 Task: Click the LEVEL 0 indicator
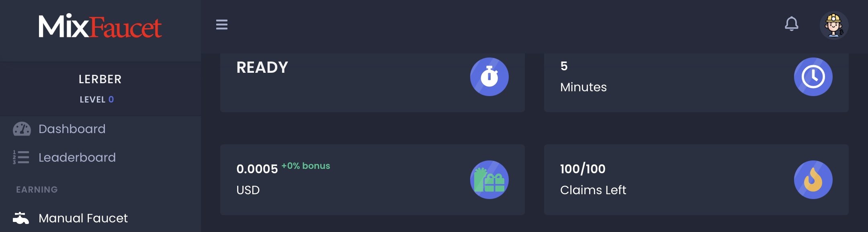[x=97, y=99]
